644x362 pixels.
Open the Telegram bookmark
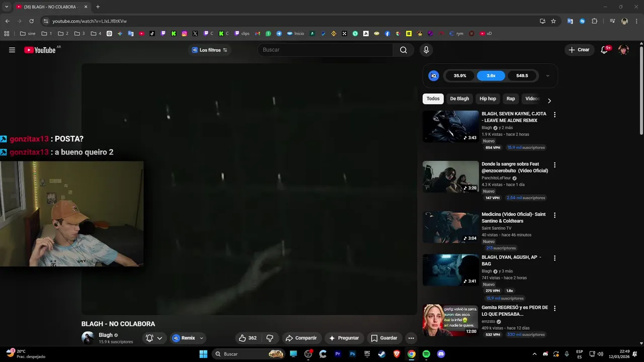279,34
